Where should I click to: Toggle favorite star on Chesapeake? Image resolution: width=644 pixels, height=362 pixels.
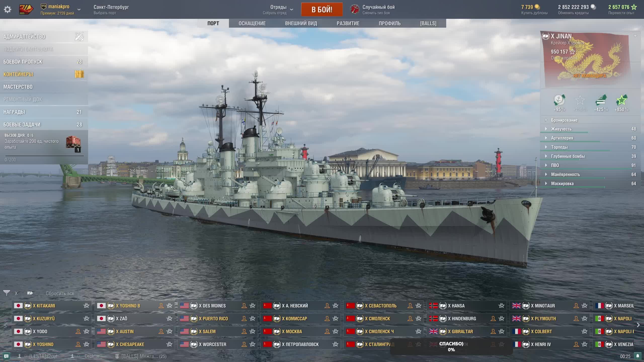(169, 344)
